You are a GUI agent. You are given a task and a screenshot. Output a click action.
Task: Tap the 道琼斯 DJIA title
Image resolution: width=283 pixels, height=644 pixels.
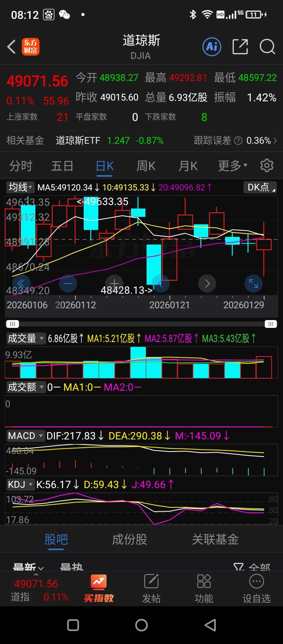tap(141, 47)
